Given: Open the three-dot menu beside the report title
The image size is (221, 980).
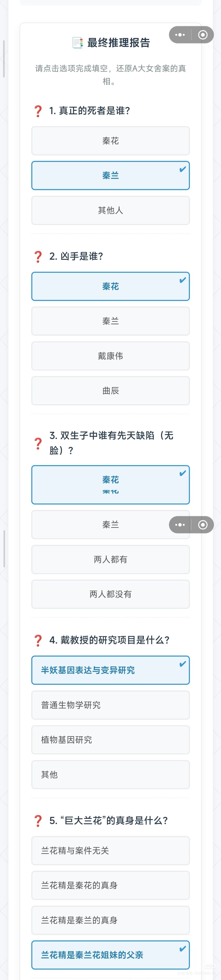Looking at the screenshot, I should click(x=180, y=35).
